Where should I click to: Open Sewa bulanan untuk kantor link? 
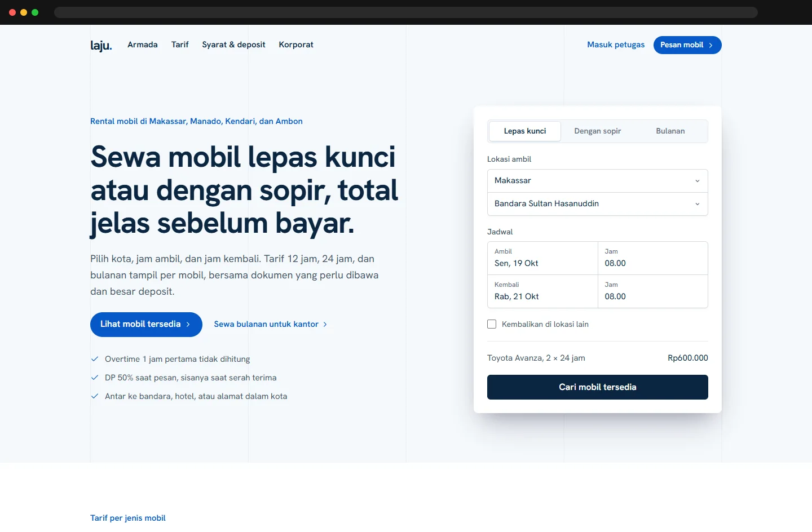tap(271, 324)
